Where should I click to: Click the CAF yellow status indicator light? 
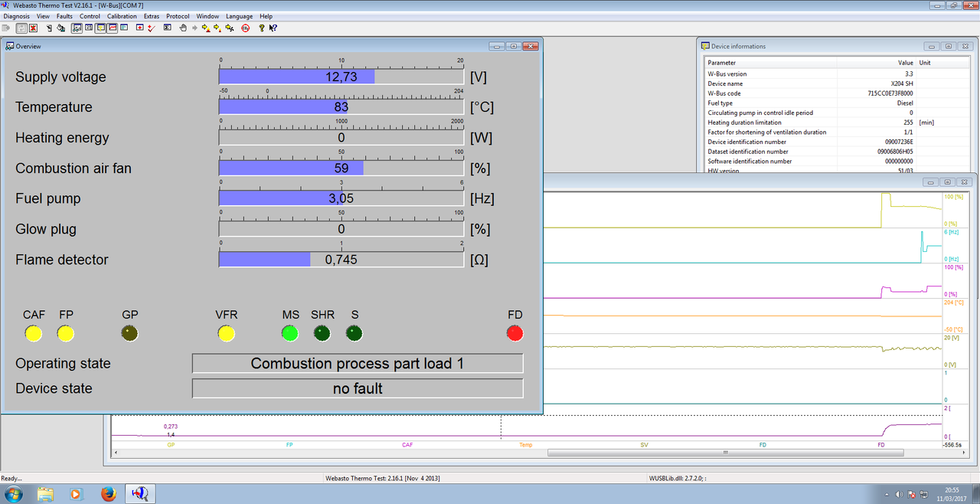[34, 333]
